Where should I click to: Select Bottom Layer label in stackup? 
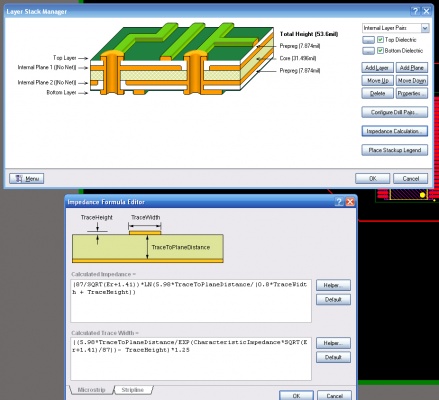61,92
